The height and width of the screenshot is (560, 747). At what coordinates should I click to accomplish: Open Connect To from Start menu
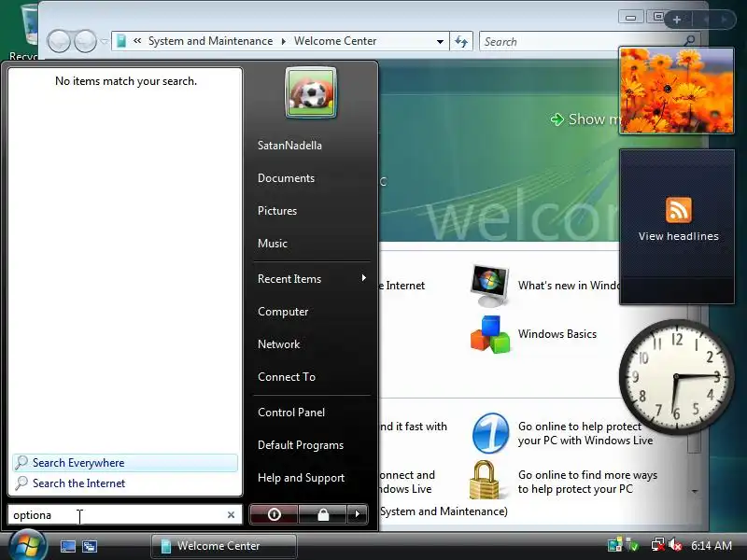coord(287,377)
